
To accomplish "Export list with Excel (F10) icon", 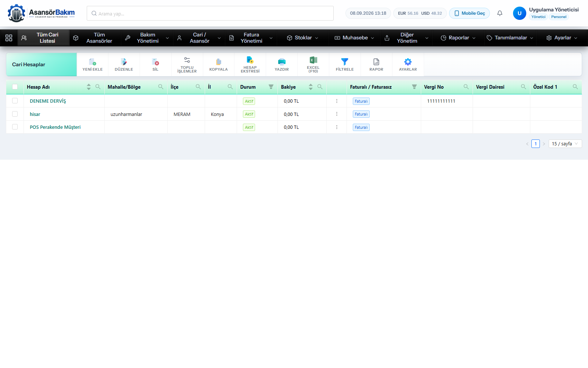I will 313,60.
